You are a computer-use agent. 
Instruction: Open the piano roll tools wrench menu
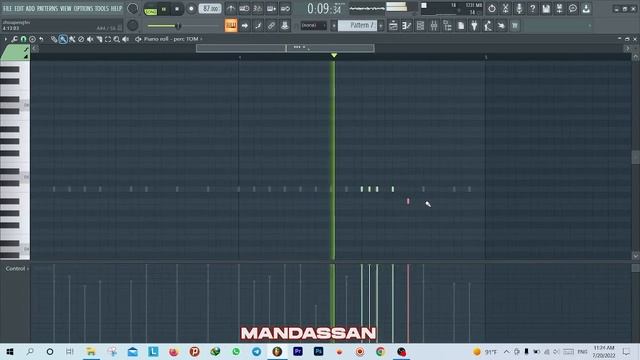pos(15,39)
